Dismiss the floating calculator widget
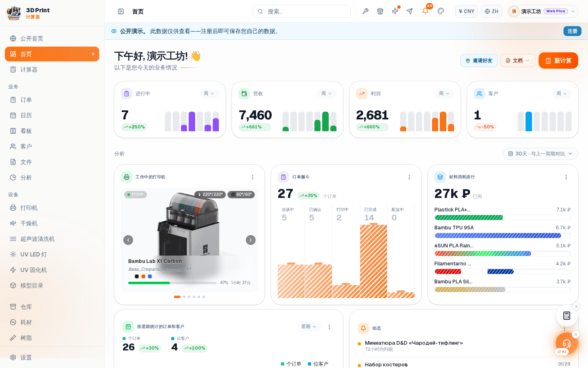Viewport: 588px width, 368px height. pos(576,307)
